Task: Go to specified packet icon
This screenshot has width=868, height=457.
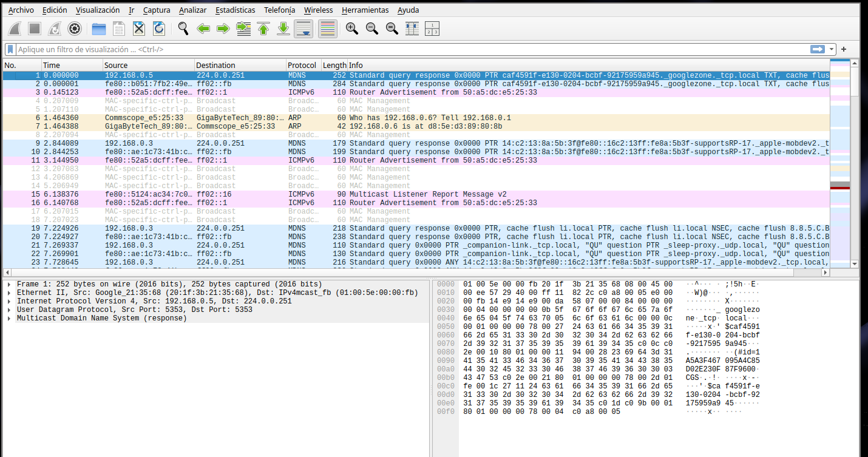Action: point(243,29)
